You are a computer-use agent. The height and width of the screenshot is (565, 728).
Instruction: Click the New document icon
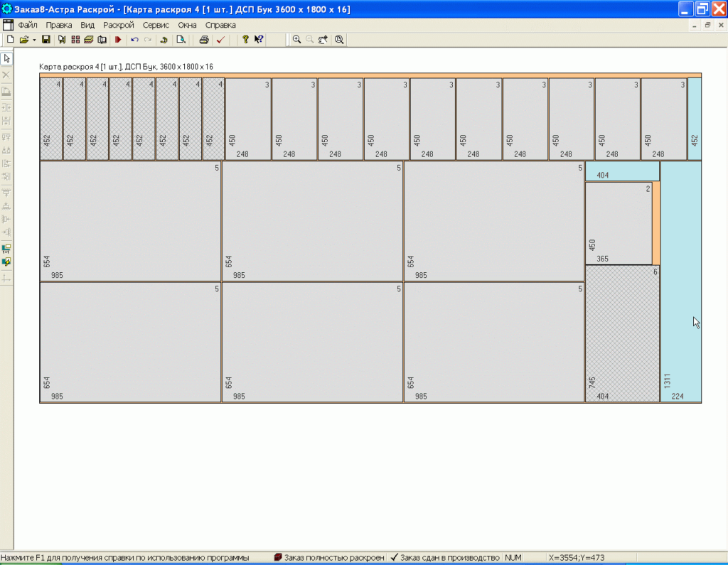(10, 40)
